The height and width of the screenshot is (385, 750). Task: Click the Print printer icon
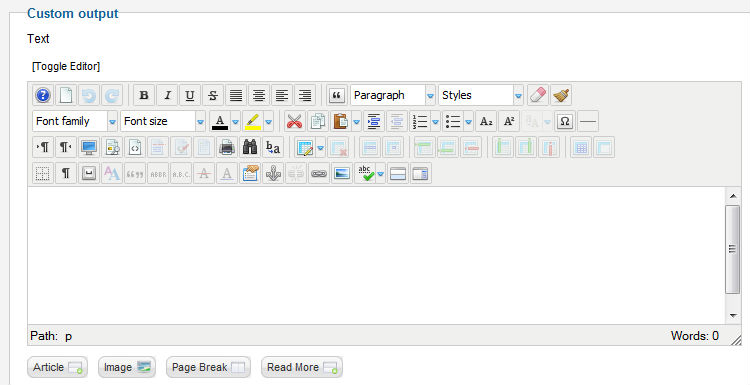[x=227, y=147]
